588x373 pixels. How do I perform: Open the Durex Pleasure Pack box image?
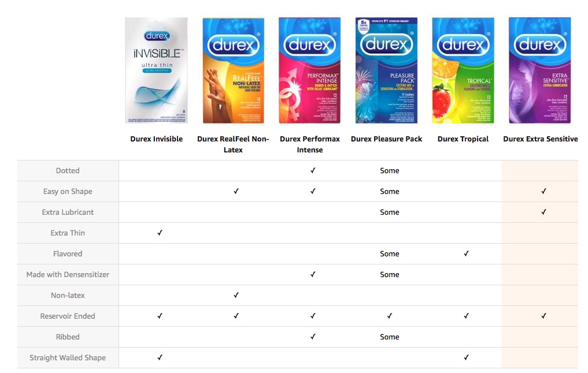pos(386,70)
